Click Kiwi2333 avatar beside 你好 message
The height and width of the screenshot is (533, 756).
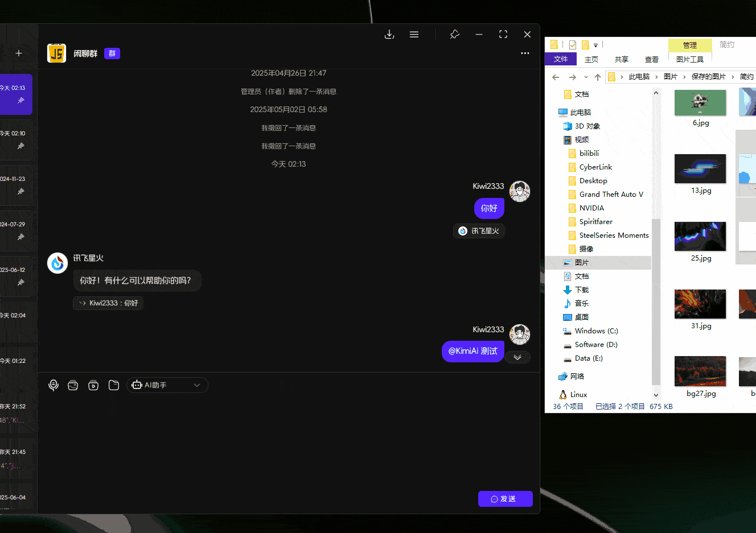click(520, 192)
